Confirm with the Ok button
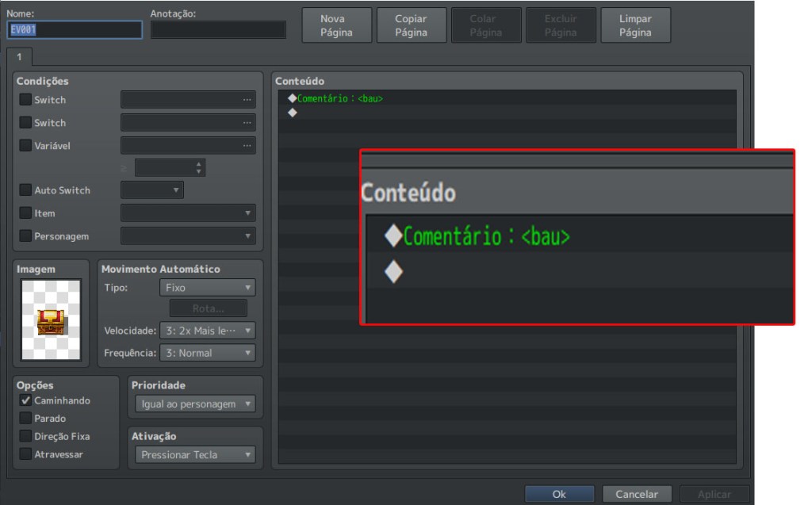This screenshot has height=505, width=812. [x=559, y=494]
